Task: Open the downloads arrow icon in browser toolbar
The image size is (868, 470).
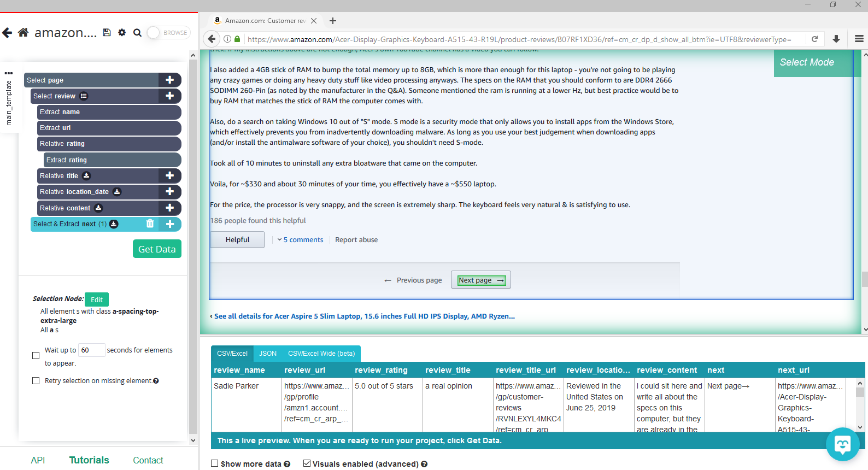Action: [836, 39]
